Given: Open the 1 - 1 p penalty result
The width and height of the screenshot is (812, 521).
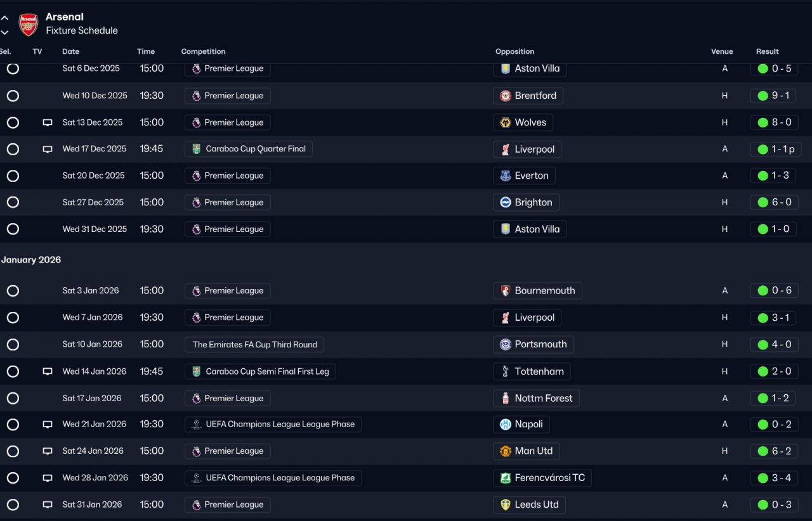Looking at the screenshot, I should [776, 150].
